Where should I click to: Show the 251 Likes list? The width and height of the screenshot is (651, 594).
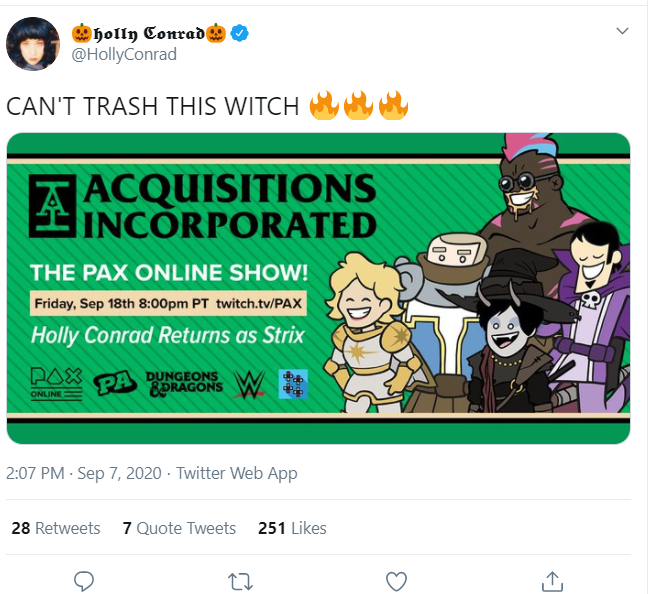point(292,528)
